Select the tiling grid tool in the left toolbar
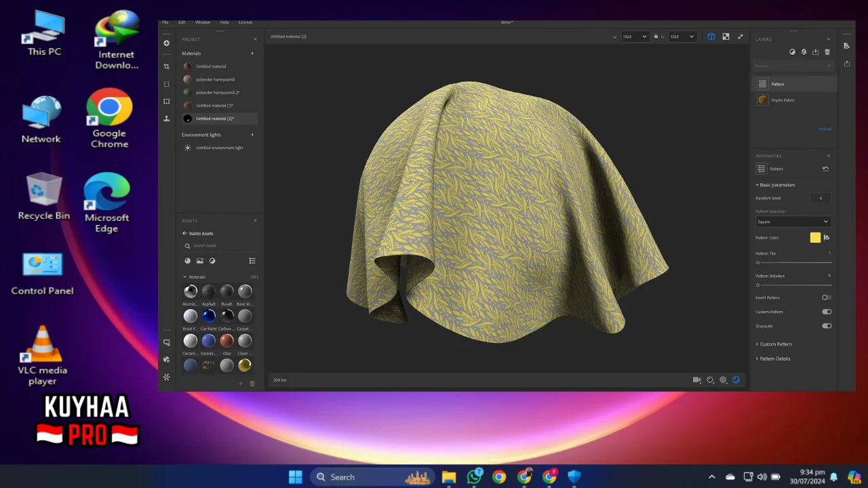868x488 pixels. (x=167, y=101)
